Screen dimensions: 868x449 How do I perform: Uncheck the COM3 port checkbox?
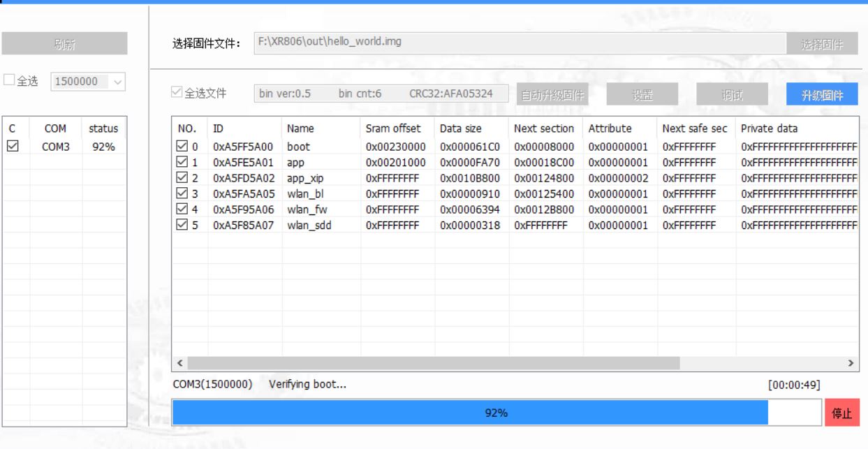[x=12, y=146]
